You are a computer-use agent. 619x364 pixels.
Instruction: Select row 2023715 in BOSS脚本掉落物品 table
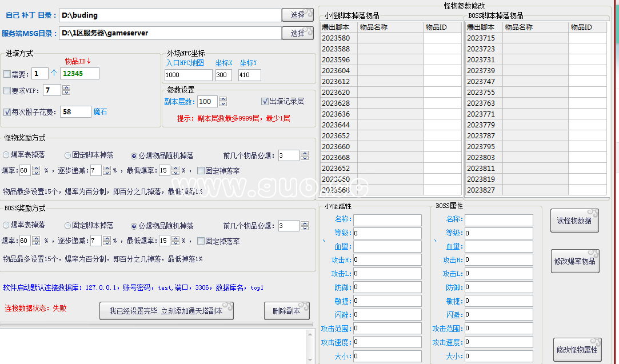point(482,38)
